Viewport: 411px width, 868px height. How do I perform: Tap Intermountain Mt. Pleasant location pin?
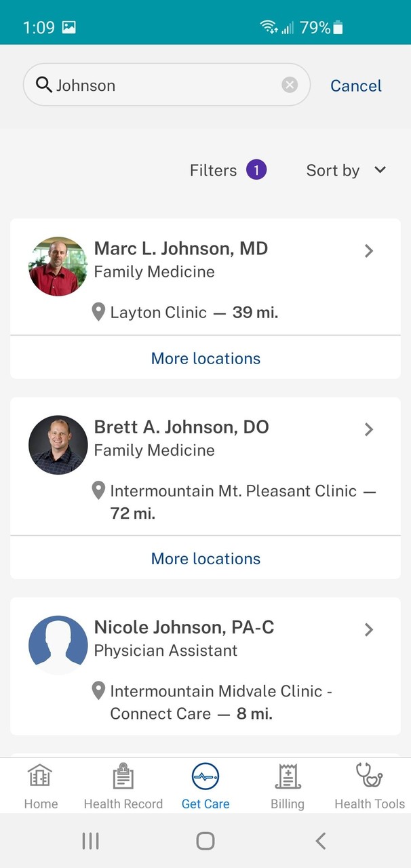click(x=98, y=491)
